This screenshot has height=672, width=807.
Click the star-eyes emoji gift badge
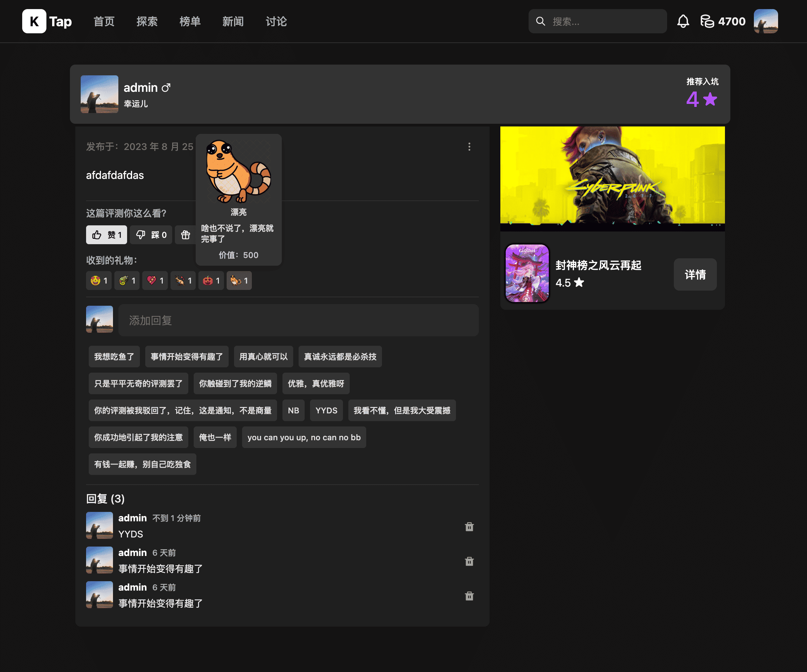coord(99,281)
